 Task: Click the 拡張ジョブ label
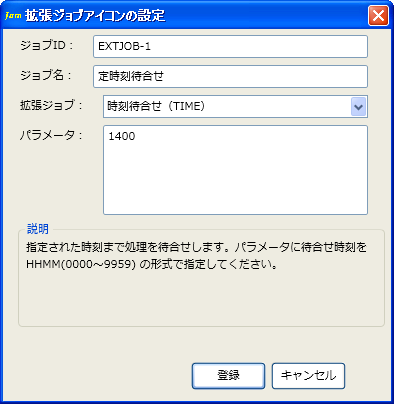click(x=51, y=105)
